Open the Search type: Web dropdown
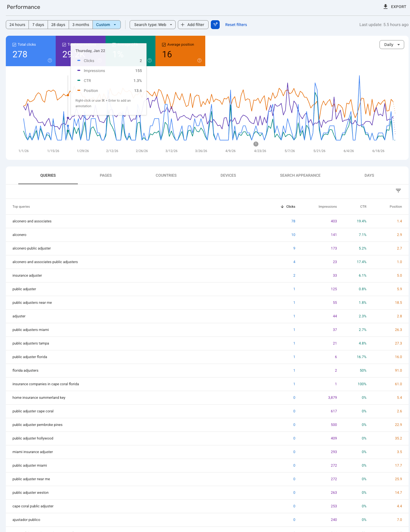The height and width of the screenshot is (532, 410). pos(153,25)
